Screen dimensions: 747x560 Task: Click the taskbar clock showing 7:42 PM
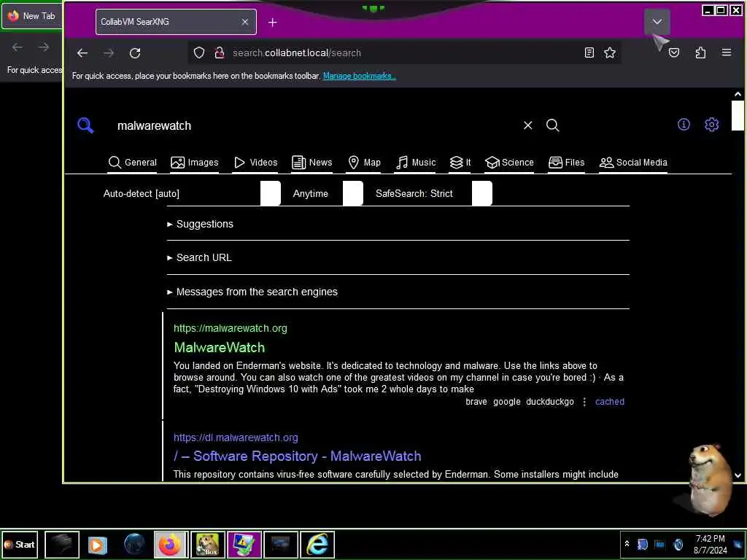[x=710, y=544]
